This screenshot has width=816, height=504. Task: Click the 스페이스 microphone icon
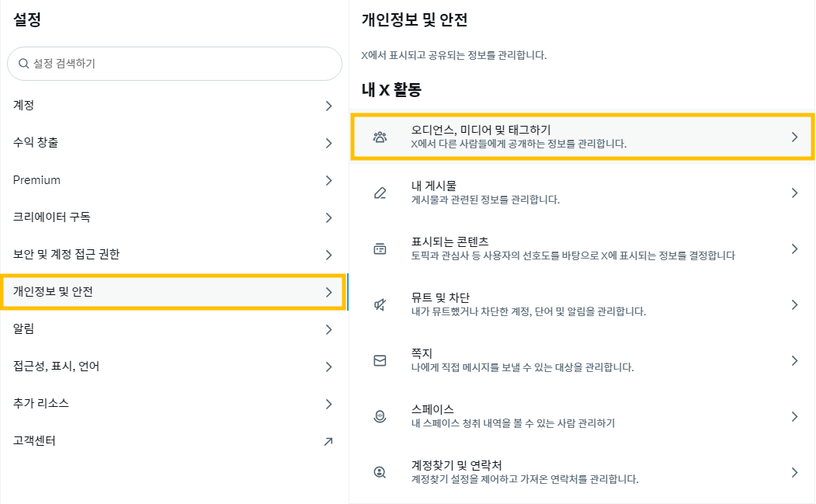click(x=380, y=417)
